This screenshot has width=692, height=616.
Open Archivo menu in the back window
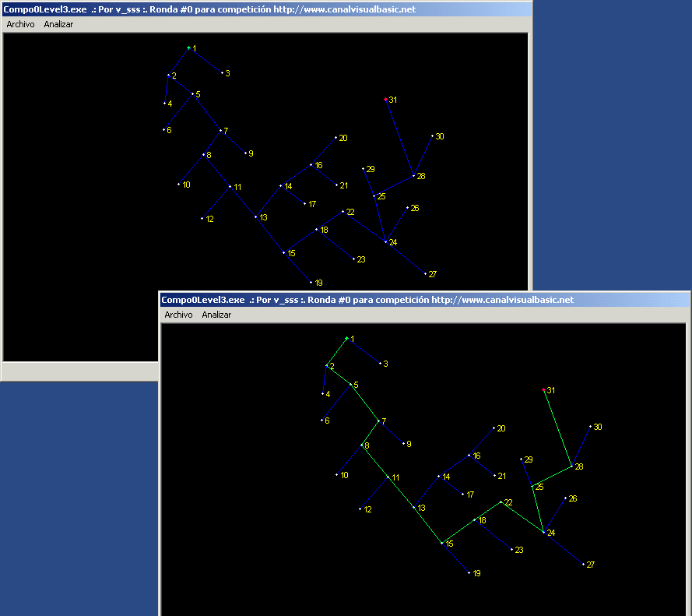click(x=20, y=24)
